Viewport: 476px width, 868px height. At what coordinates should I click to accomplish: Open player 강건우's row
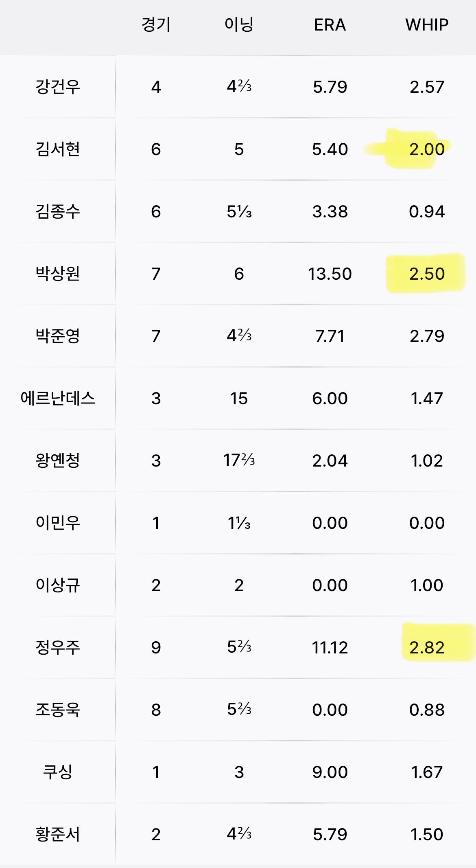click(x=238, y=87)
